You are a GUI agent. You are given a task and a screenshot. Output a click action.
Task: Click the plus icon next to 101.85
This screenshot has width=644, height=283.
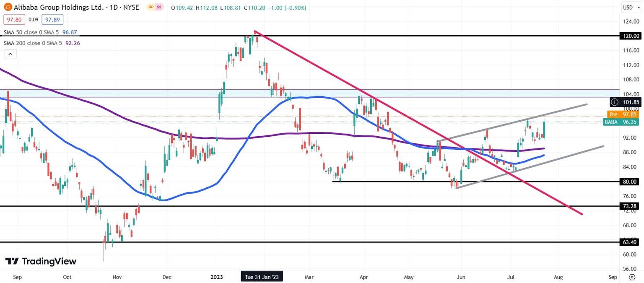(615, 102)
